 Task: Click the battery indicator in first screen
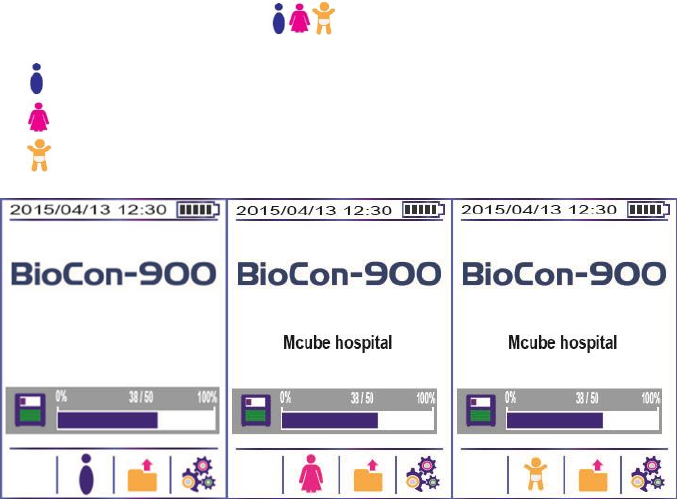tap(196, 211)
